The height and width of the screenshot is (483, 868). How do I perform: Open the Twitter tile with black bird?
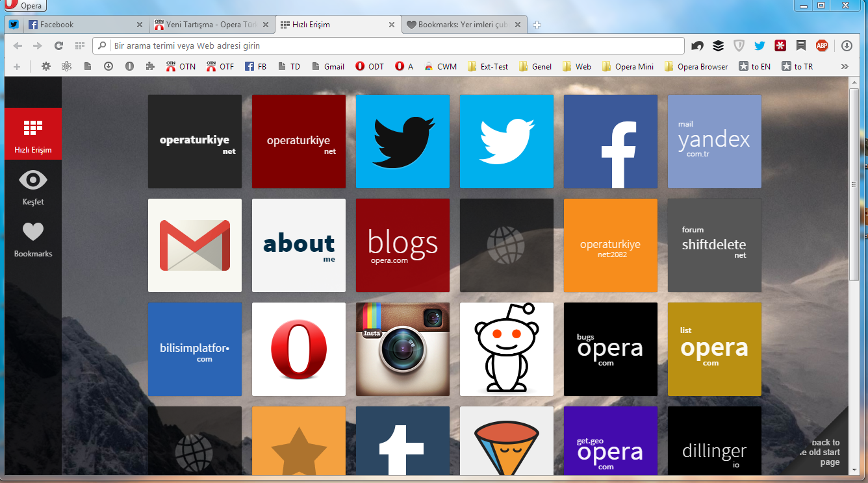tap(403, 142)
